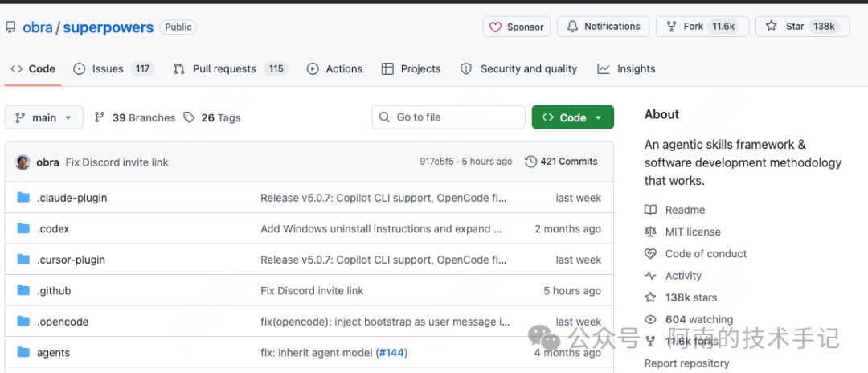
Task: Click the Sponsor heart button
Action: [x=517, y=27]
